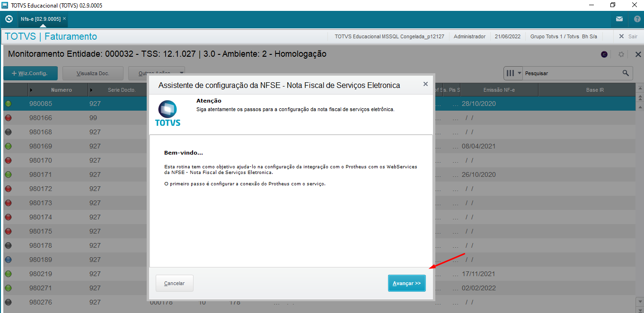Click the Cancelar button in the wizard

pyautogui.click(x=174, y=283)
